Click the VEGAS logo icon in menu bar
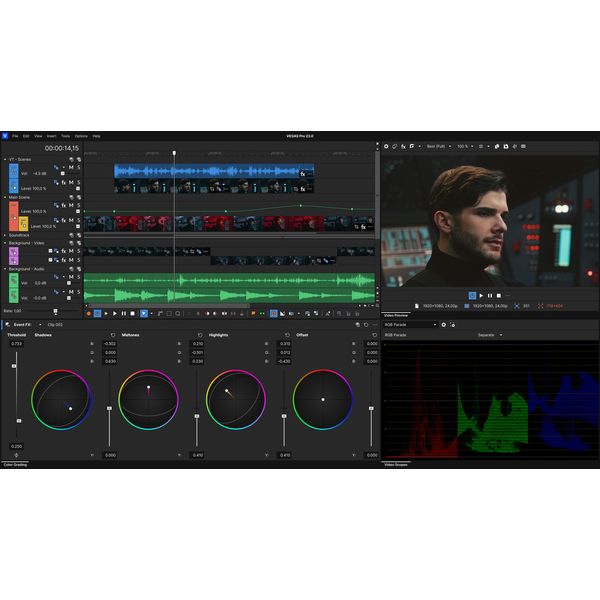The height and width of the screenshot is (600, 600). click(x=5, y=136)
